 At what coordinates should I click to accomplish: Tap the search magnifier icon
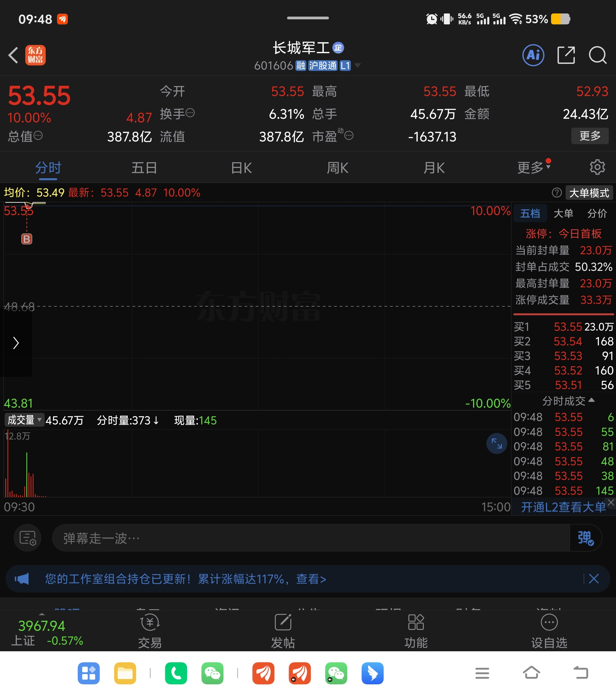(597, 55)
